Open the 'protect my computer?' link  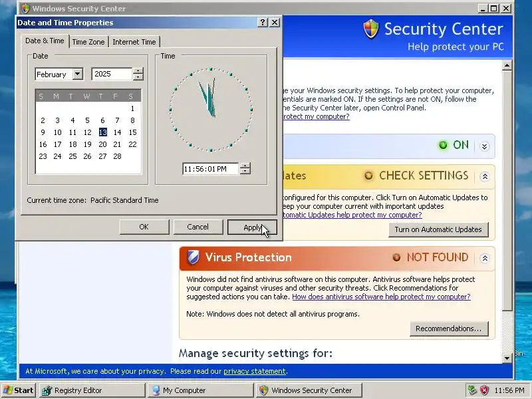pos(316,116)
